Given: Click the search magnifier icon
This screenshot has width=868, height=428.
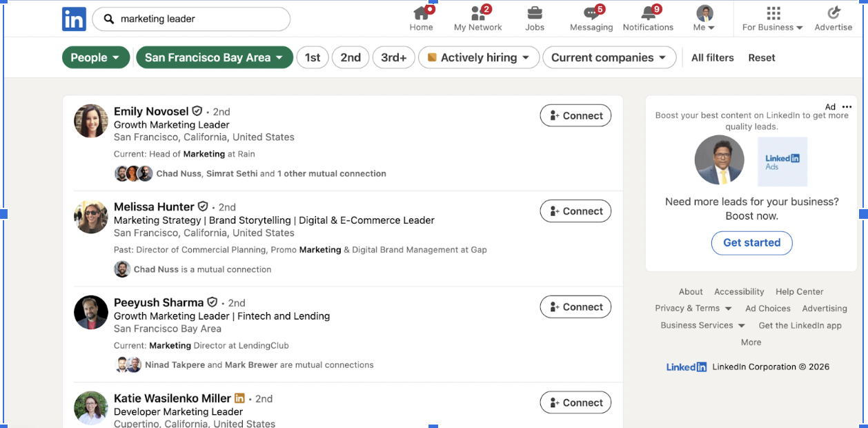Looking at the screenshot, I should pyautogui.click(x=109, y=19).
